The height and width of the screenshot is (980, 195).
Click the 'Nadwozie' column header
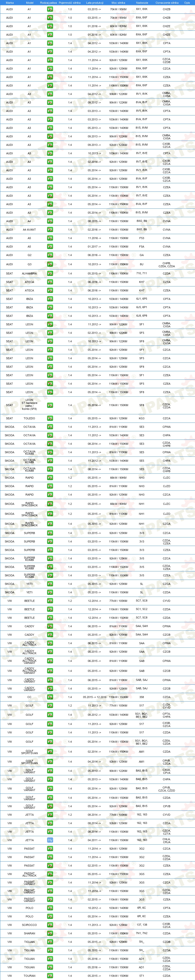point(142,3)
